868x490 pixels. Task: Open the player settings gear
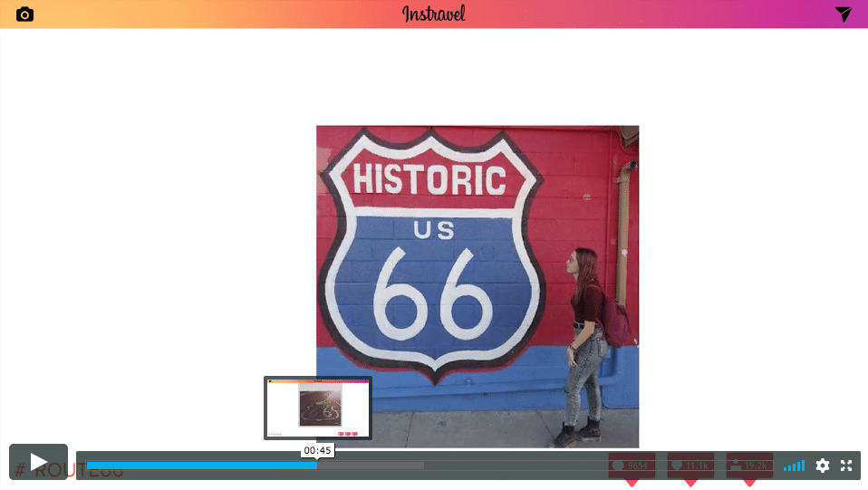click(823, 466)
